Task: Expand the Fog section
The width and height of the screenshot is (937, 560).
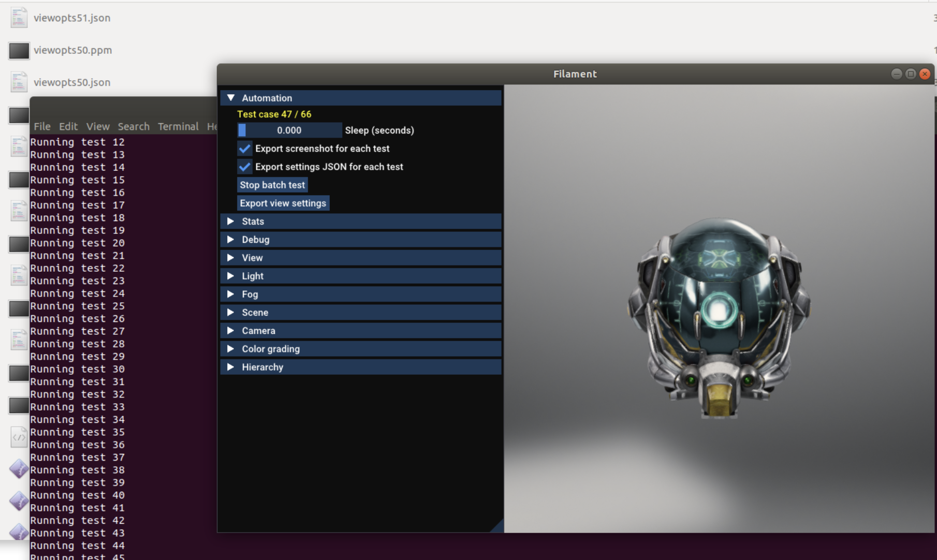Action: click(361, 294)
